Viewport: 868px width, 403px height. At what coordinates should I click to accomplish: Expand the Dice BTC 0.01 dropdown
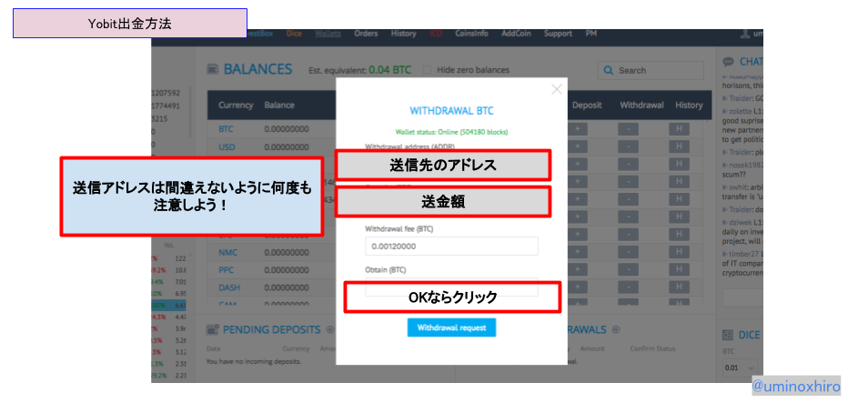point(740,368)
